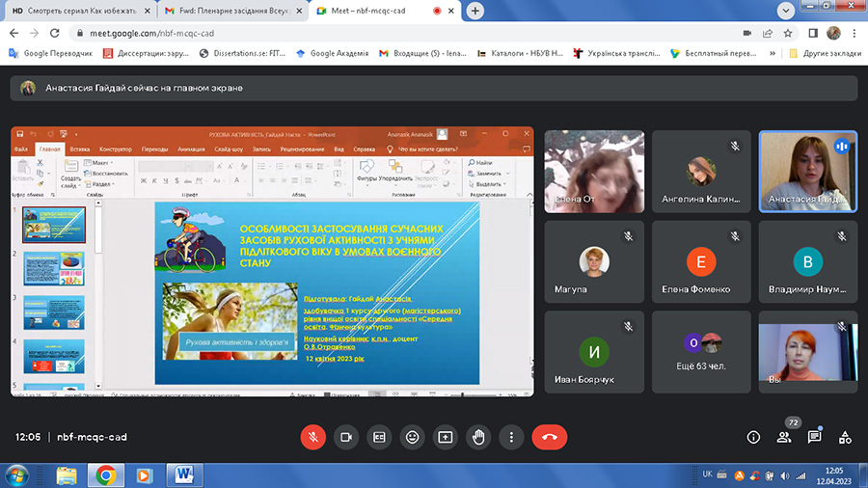868x488 pixels.
Task: Open meeting details info icon
Action: pyautogui.click(x=753, y=437)
